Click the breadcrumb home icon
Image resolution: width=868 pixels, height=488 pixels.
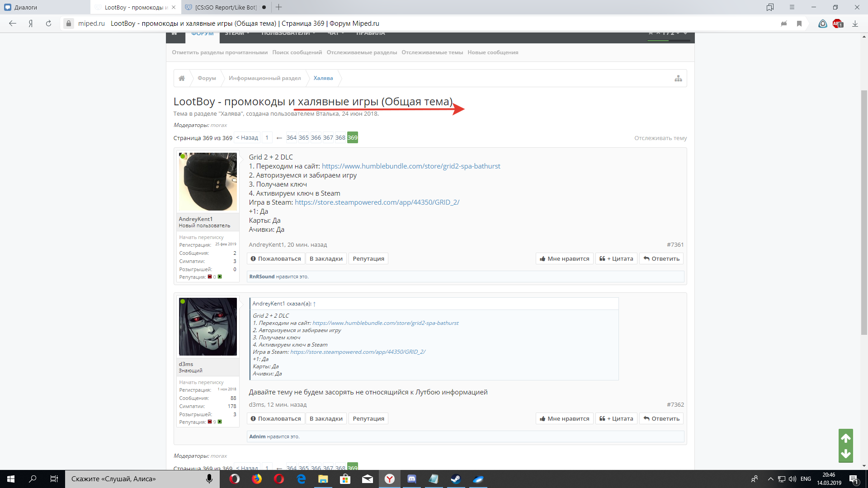[x=182, y=78]
